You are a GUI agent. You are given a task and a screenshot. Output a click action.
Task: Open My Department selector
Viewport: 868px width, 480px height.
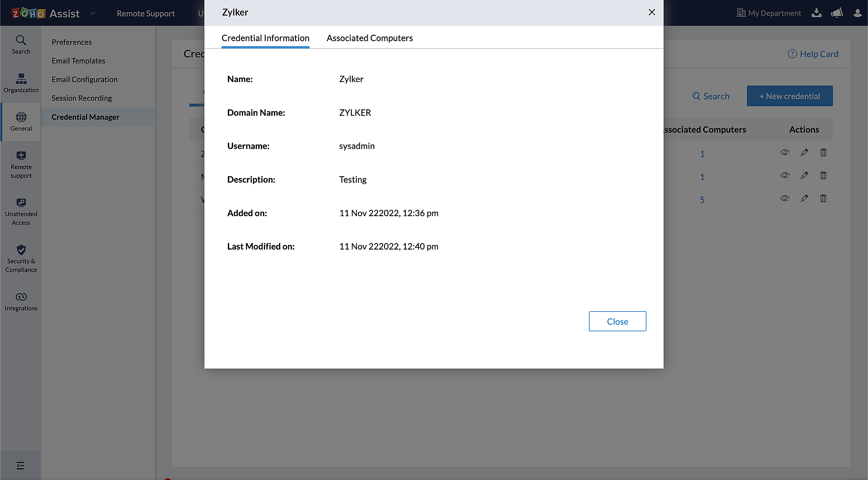point(769,13)
